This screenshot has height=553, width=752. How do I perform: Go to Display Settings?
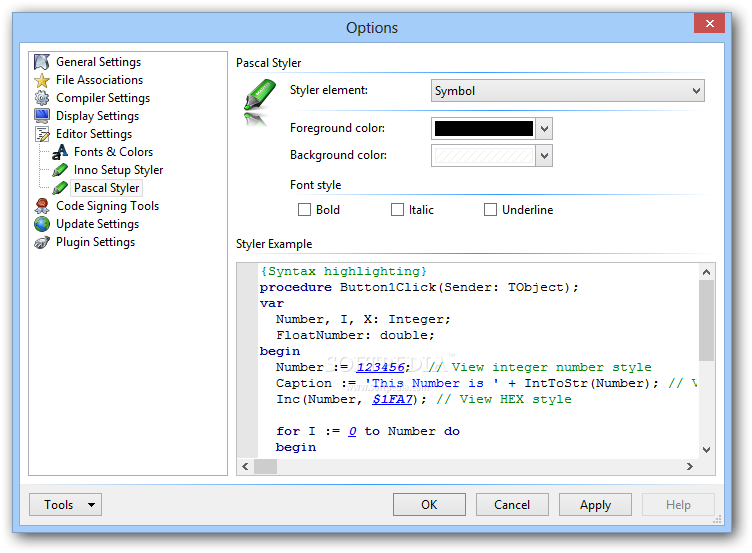[97, 116]
